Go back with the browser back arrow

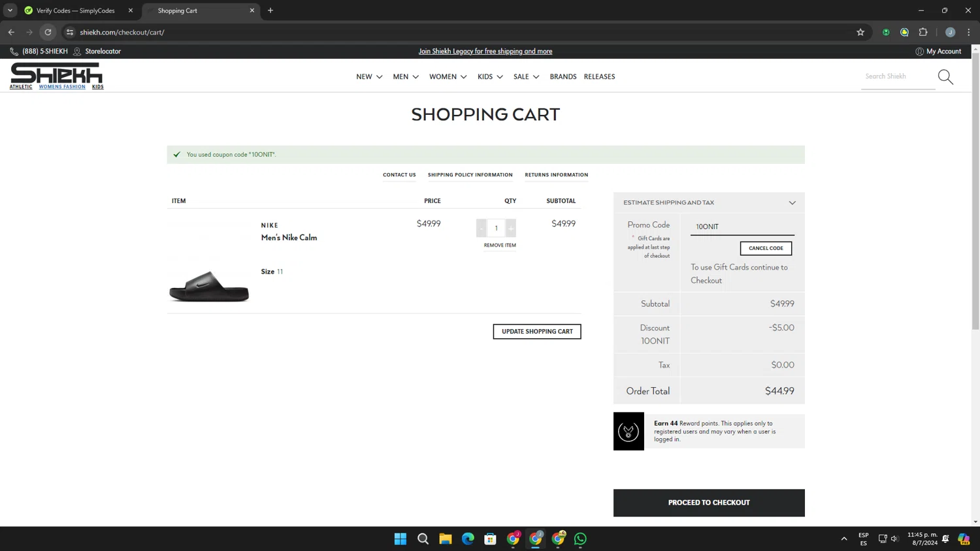[x=11, y=32]
